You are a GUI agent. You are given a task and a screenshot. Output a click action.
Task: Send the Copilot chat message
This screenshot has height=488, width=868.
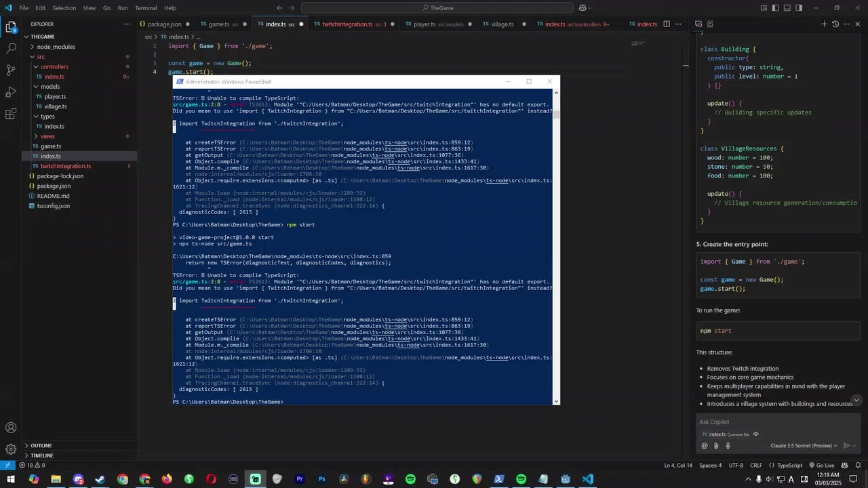(846, 445)
